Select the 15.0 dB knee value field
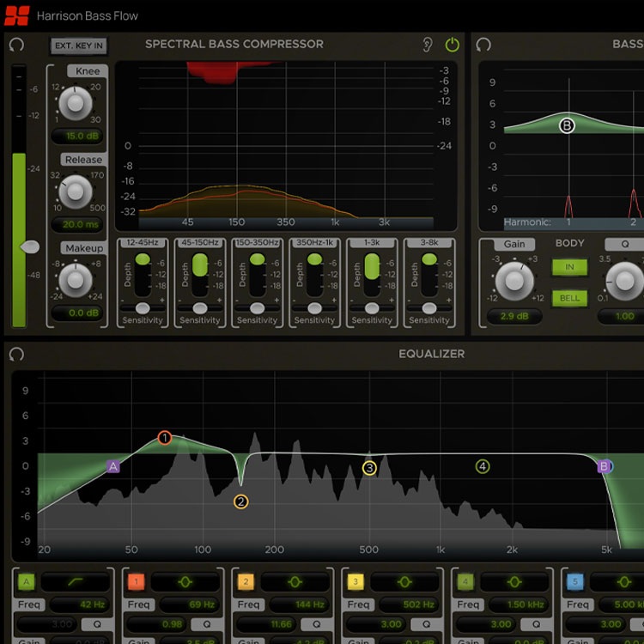 77,136
